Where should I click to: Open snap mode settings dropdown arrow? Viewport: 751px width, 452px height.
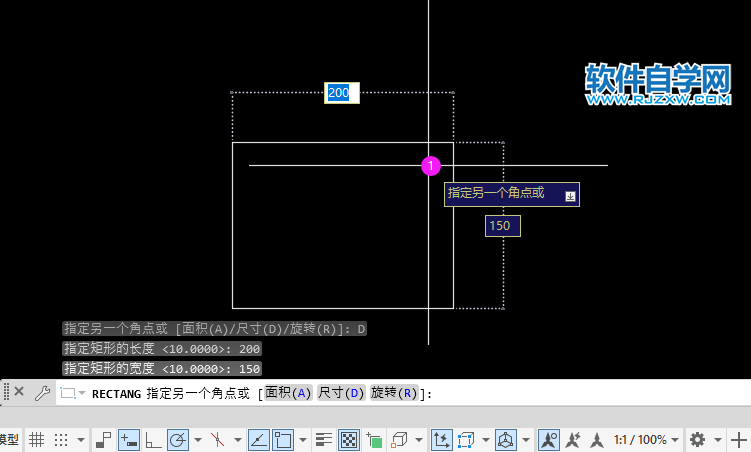tap(81, 440)
